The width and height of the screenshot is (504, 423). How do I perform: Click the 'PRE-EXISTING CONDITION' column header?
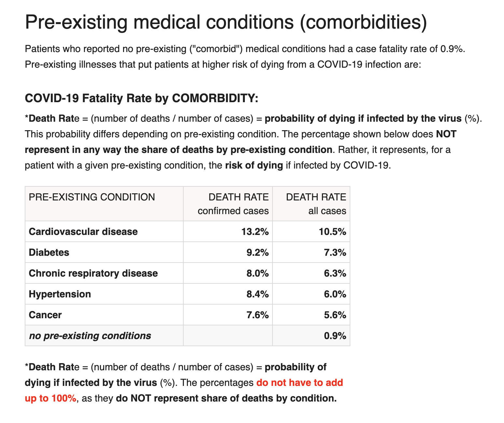(x=92, y=197)
